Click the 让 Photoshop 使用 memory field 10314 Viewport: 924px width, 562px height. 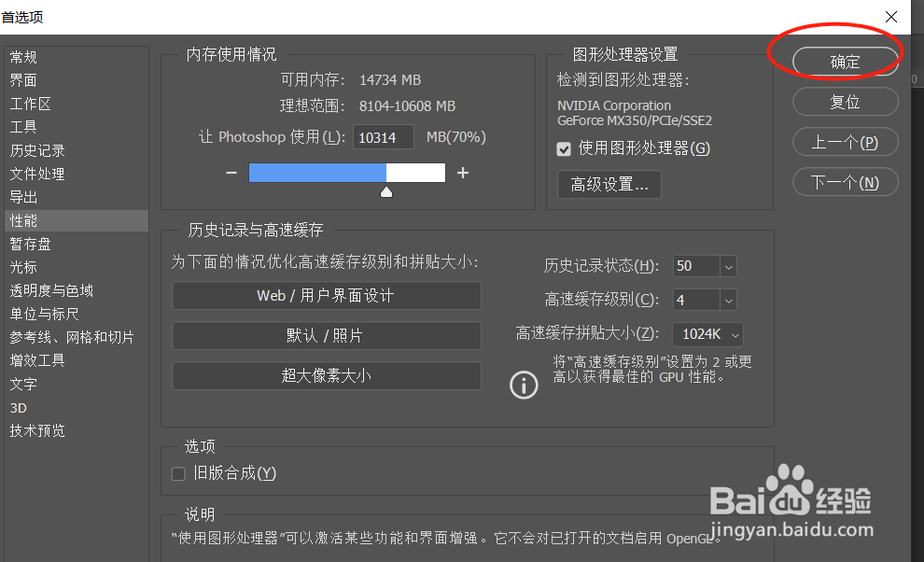click(384, 137)
